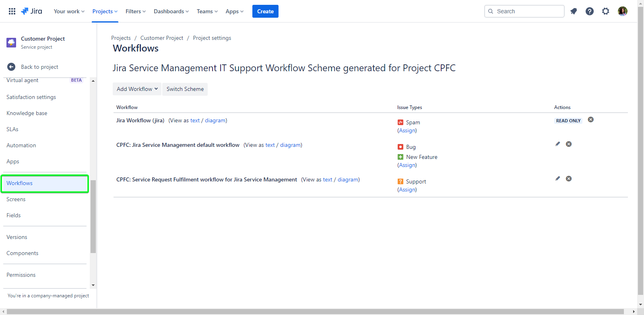Click the Search input field
This screenshot has width=644, height=315.
[x=527, y=11]
